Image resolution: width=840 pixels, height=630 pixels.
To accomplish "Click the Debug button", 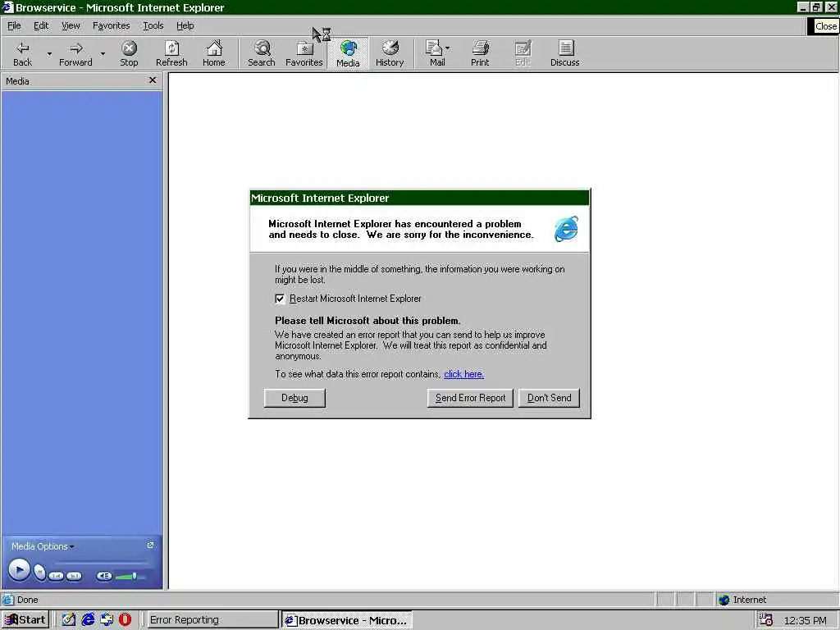I will click(x=294, y=398).
